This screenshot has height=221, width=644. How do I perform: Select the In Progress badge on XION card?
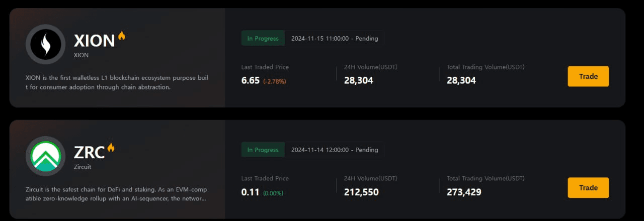[x=263, y=39]
